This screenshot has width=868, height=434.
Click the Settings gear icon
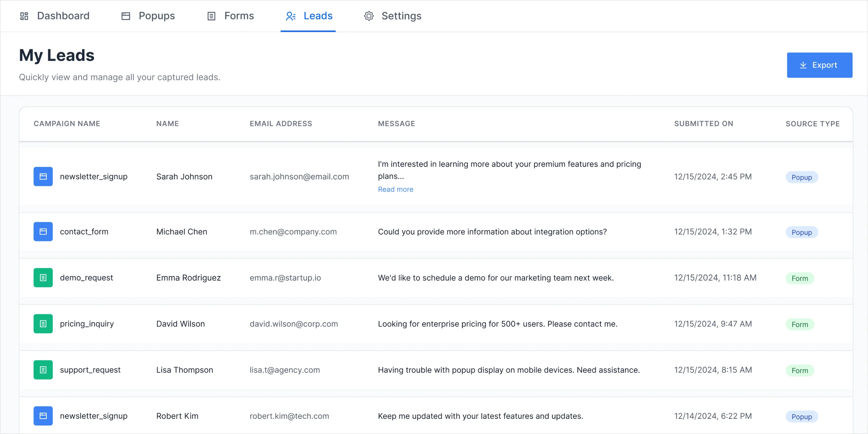point(369,16)
